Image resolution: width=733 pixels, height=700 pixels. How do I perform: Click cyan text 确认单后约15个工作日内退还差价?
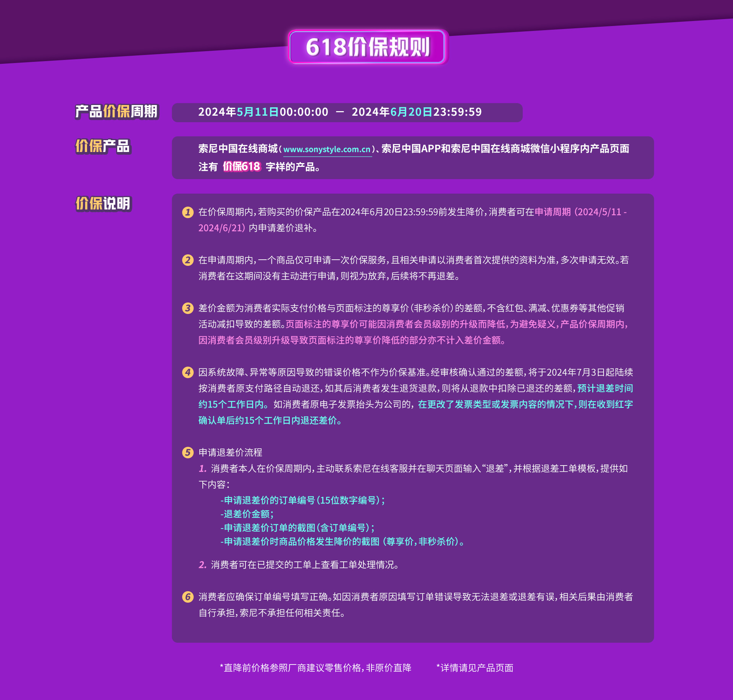point(270,420)
